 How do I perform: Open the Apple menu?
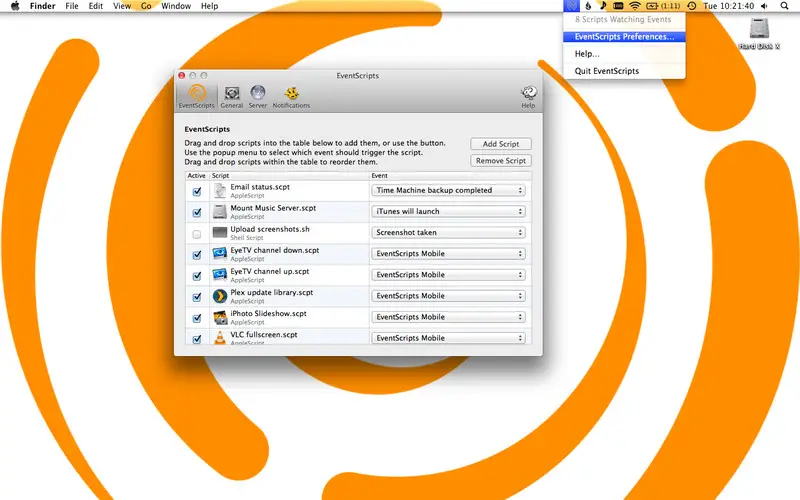click(x=15, y=6)
